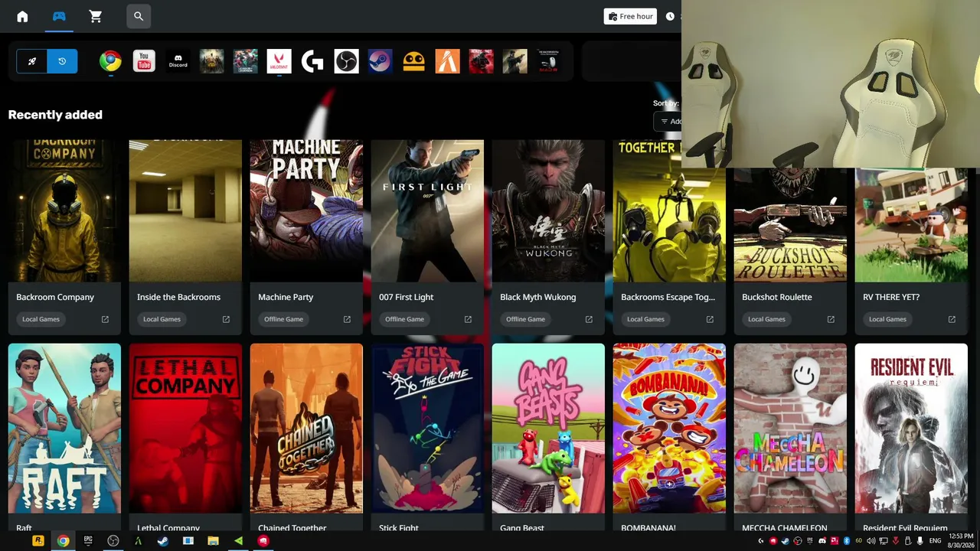Click Offline Game tag on Machine Party

283,319
